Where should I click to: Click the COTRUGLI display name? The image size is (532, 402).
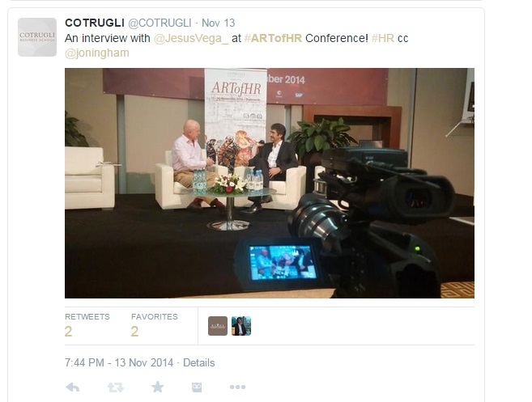coord(95,23)
